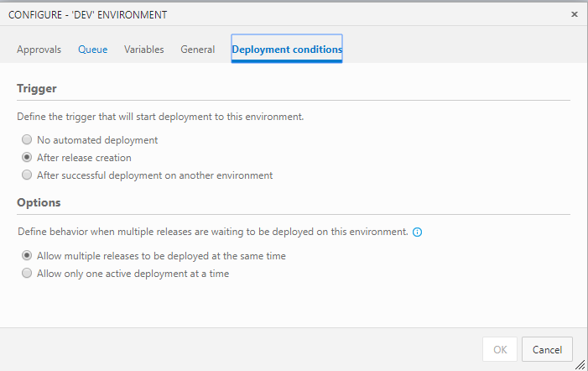Viewport: 588px width, 371px height.
Task: Select the No automated deployment option
Action: point(28,140)
